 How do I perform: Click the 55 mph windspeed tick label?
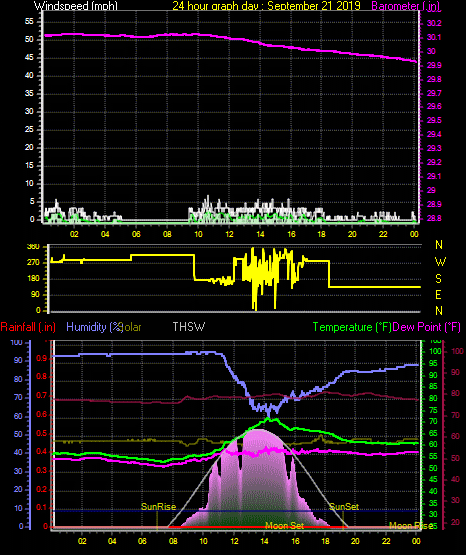pos(29,22)
